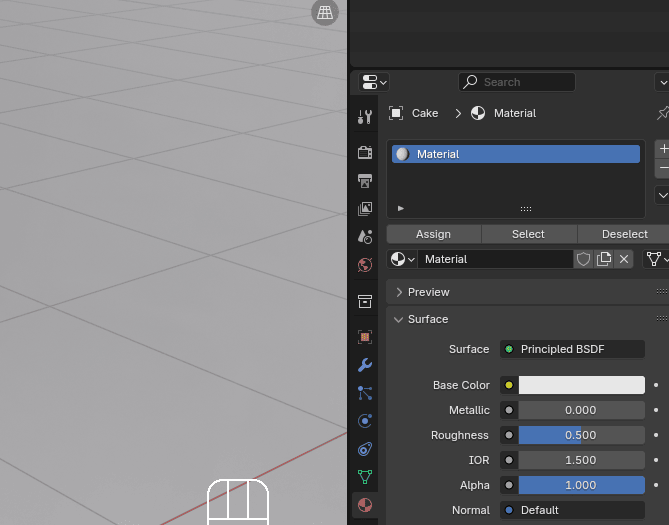Open the Modifiers wrench tab

[x=365, y=365]
